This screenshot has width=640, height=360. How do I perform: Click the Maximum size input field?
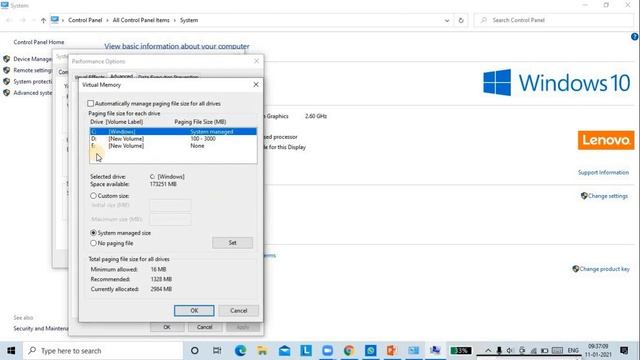pyautogui.click(x=170, y=219)
